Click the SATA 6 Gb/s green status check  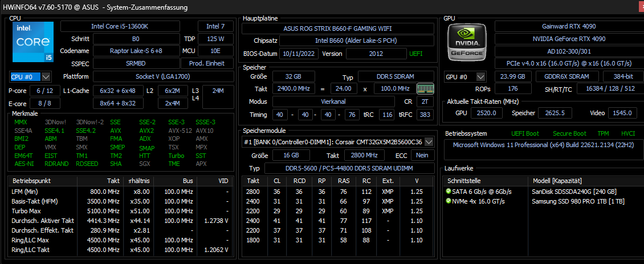click(x=448, y=191)
